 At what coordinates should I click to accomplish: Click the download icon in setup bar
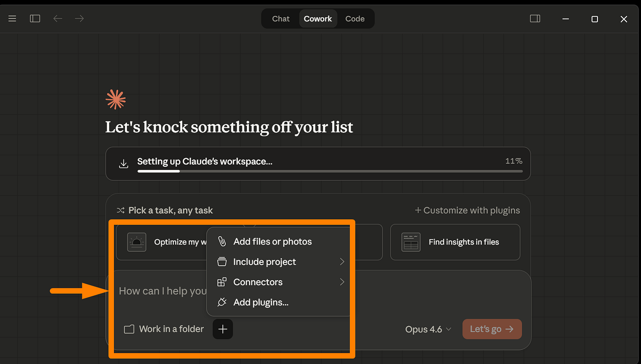pyautogui.click(x=124, y=164)
